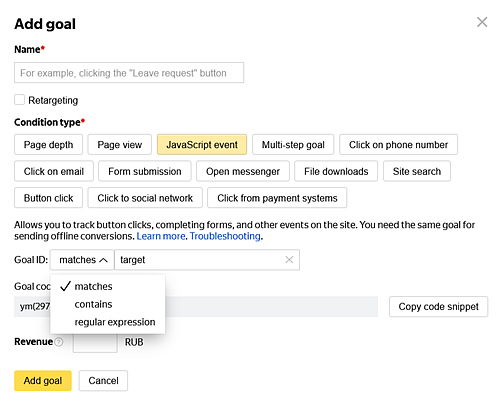This screenshot has width=500, height=403.
Task: Select Click on phone number condition
Action: pyautogui.click(x=398, y=145)
